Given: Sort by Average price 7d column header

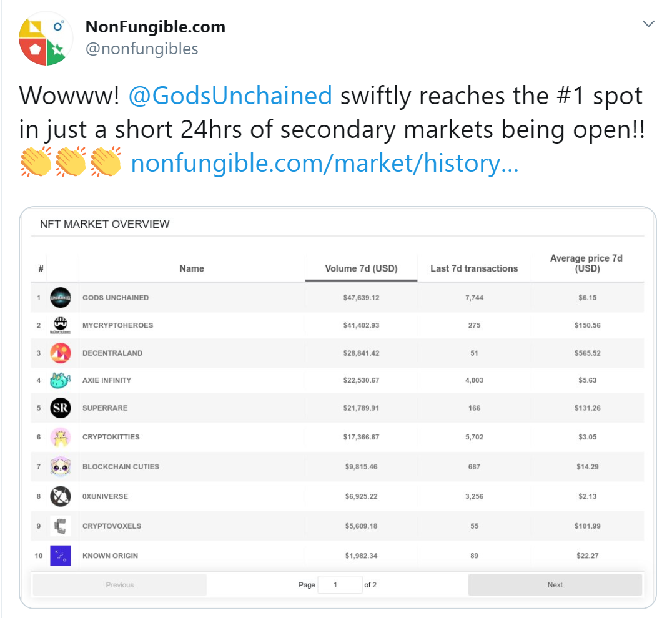Looking at the screenshot, I should point(587,263).
